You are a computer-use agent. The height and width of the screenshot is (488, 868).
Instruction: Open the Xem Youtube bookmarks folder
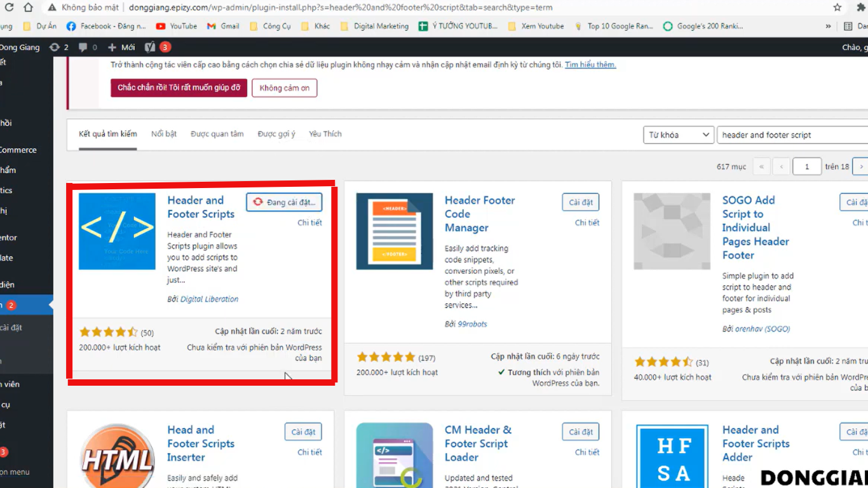coord(536,26)
